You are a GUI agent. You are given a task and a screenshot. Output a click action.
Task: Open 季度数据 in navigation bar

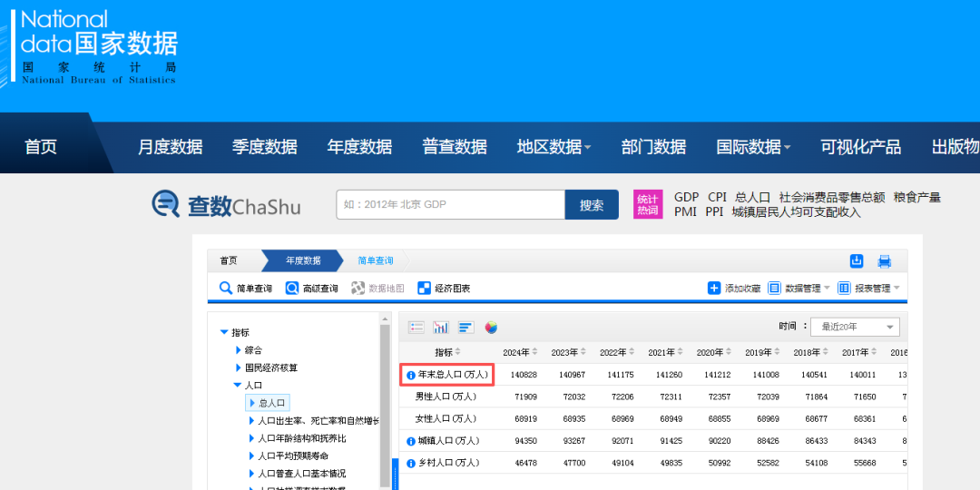click(x=265, y=147)
